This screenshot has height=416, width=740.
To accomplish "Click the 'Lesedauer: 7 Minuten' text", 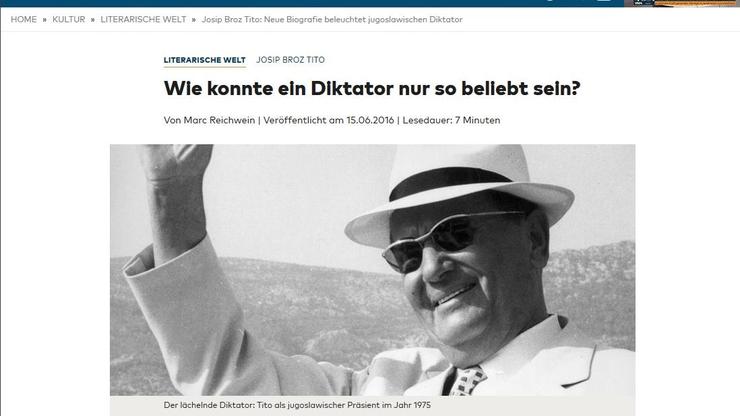I will [x=451, y=120].
